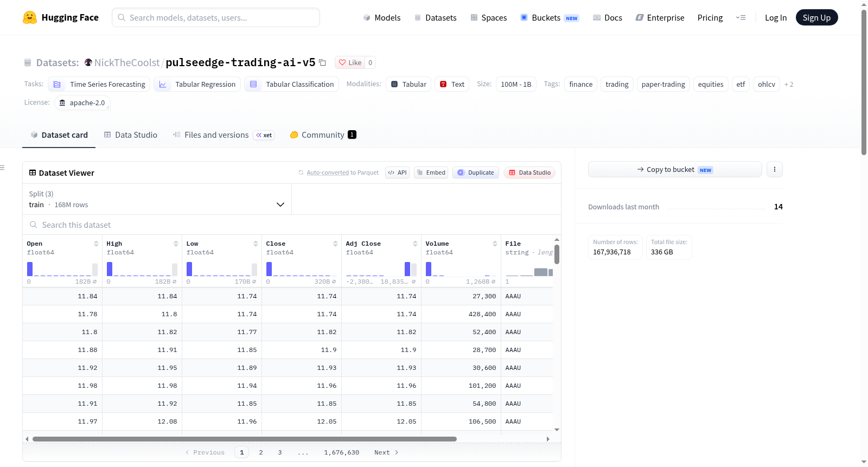Click the 100M - 1B size tag
This screenshot has height=467, width=868.
[x=515, y=84]
